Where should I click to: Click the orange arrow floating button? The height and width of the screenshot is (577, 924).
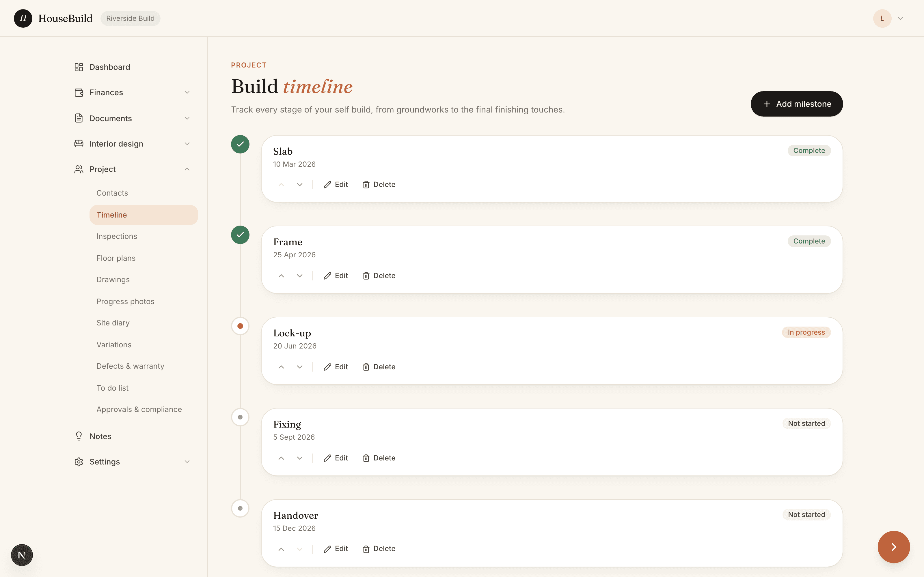[893, 547]
